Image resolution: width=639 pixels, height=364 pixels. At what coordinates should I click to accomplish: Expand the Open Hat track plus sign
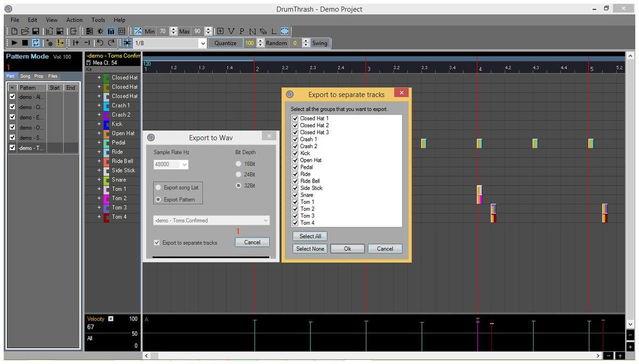pyautogui.click(x=99, y=133)
